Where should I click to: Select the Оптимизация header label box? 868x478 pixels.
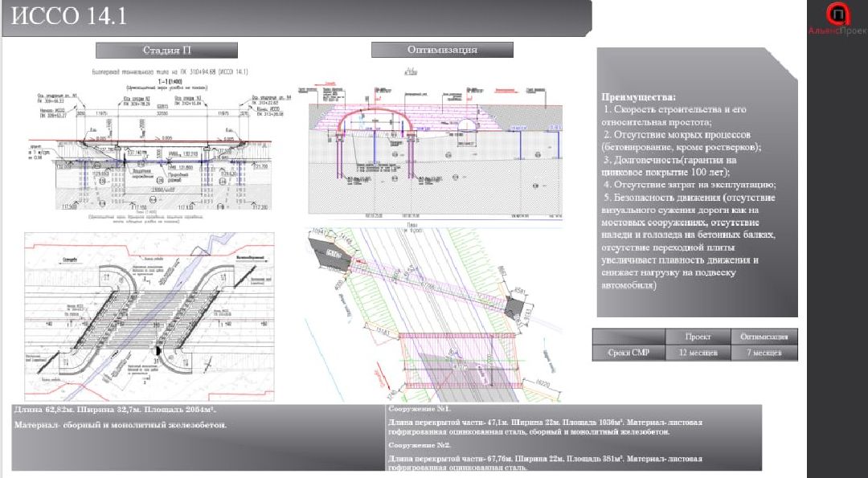(x=442, y=50)
